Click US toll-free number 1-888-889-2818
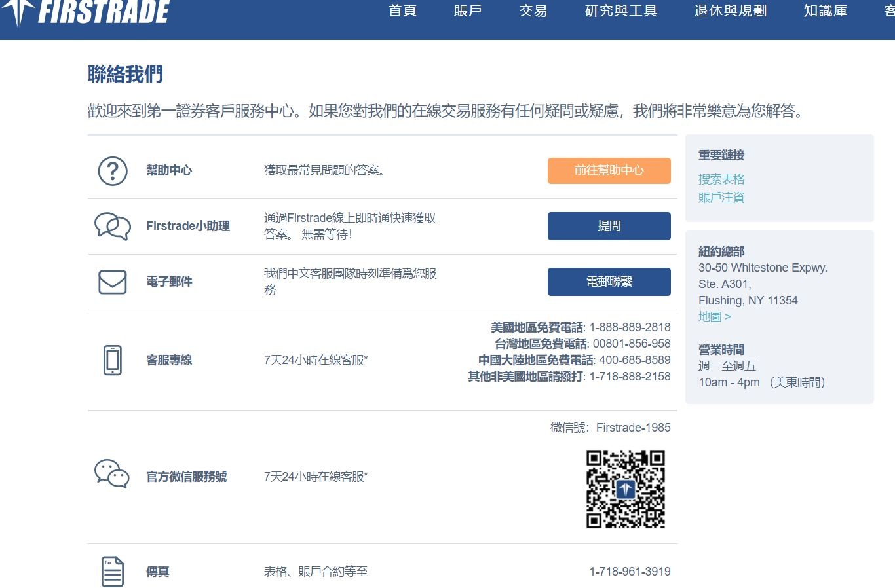Viewport: 895px width, 588px height. [x=630, y=327]
